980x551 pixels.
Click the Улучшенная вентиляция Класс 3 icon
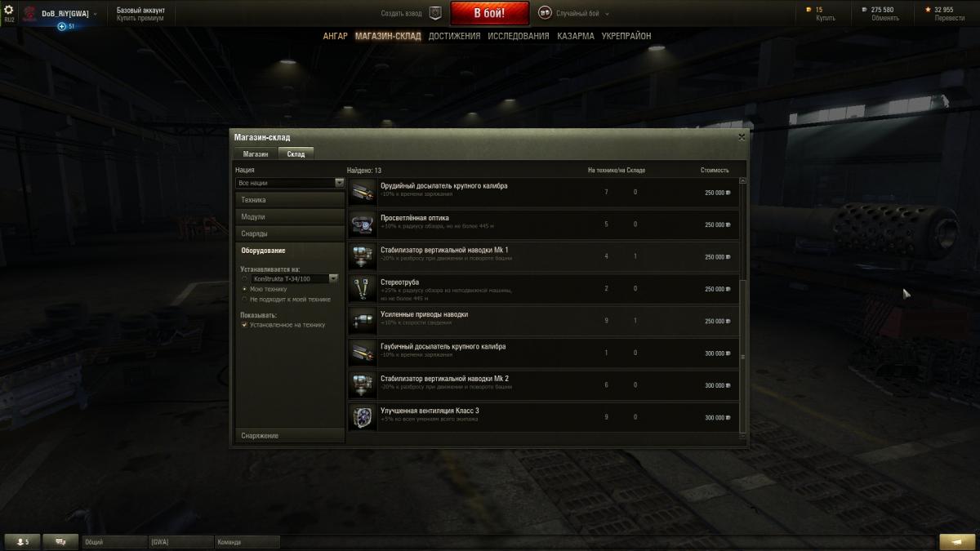[x=361, y=417]
